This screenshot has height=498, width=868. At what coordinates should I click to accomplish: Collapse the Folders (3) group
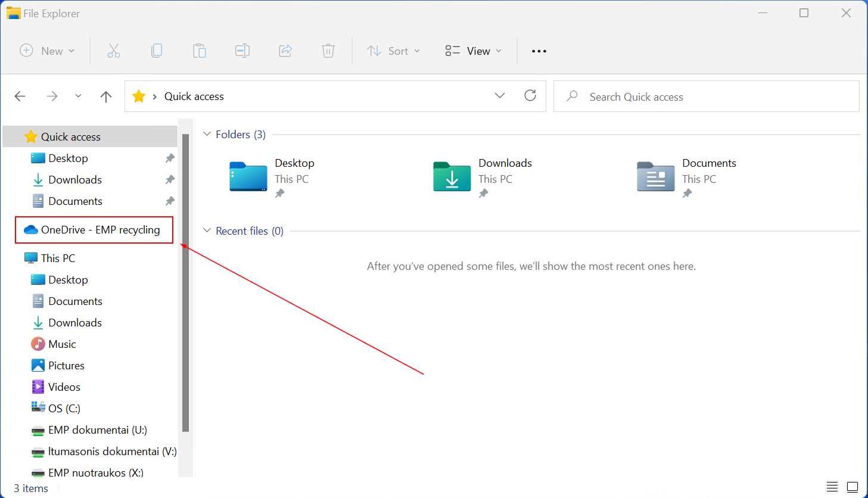point(207,134)
